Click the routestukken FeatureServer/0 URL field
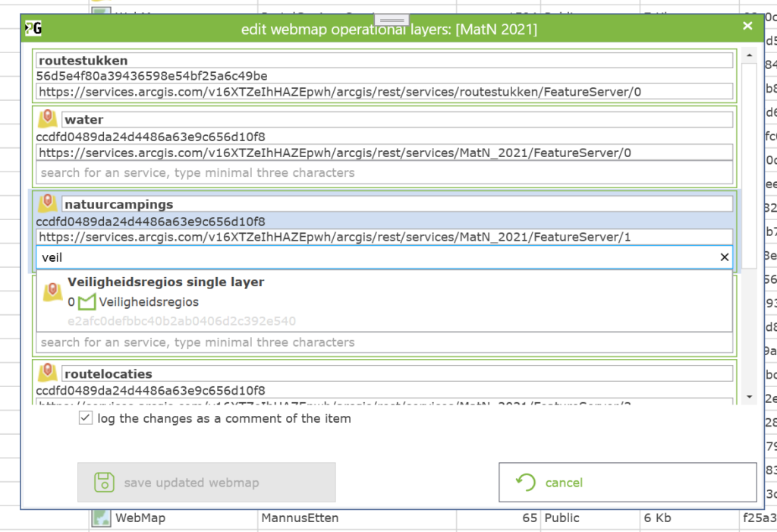The image size is (777, 532). (x=385, y=92)
